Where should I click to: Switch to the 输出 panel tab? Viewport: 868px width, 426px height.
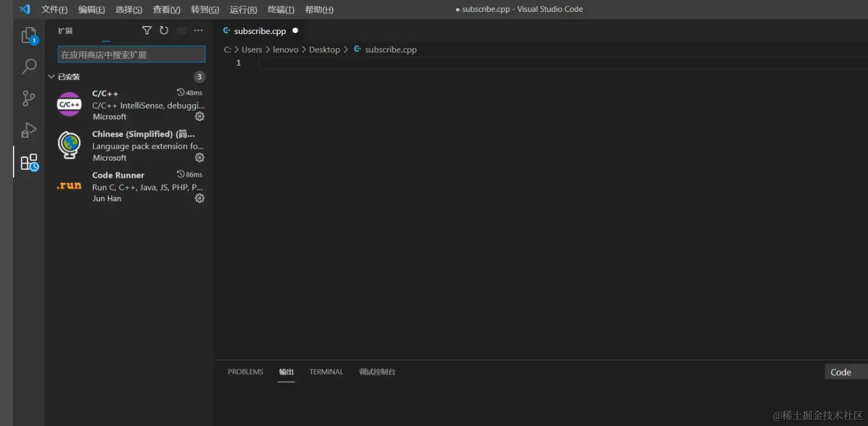286,372
